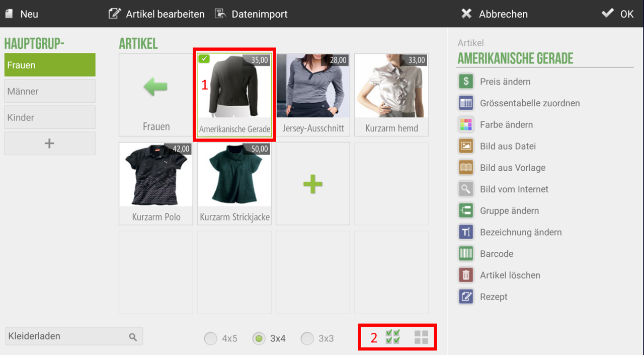Uncheck the Amerikanische Gerade selection checkmark
644x355 pixels.
click(204, 58)
